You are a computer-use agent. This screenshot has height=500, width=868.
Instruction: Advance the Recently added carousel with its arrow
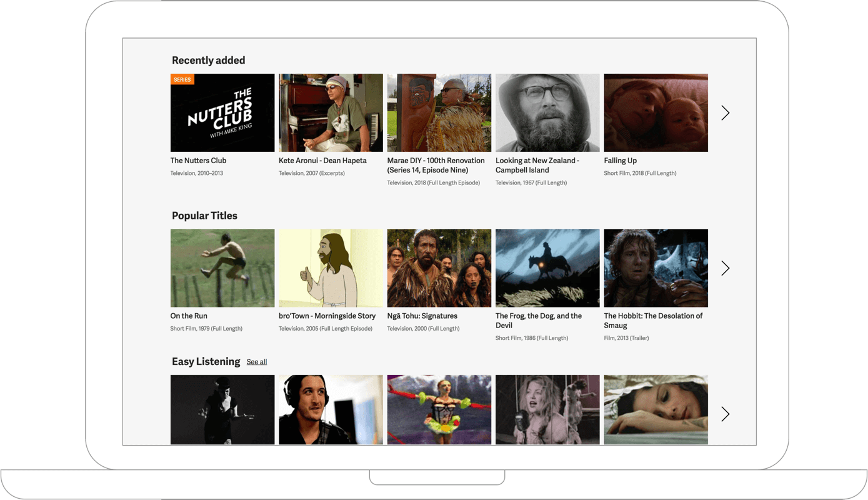(725, 113)
